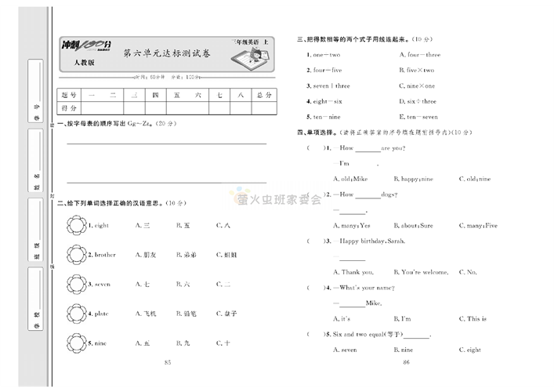The image size is (554, 392).
Task: Click expression '3. seven+three'
Action: (328, 85)
